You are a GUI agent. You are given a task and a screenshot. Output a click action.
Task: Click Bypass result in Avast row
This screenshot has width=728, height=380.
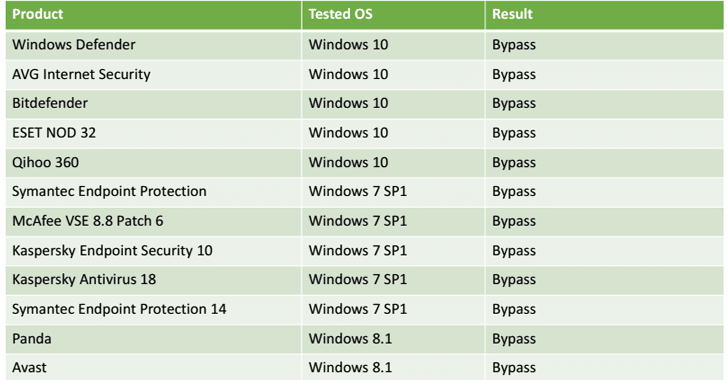(x=604, y=367)
